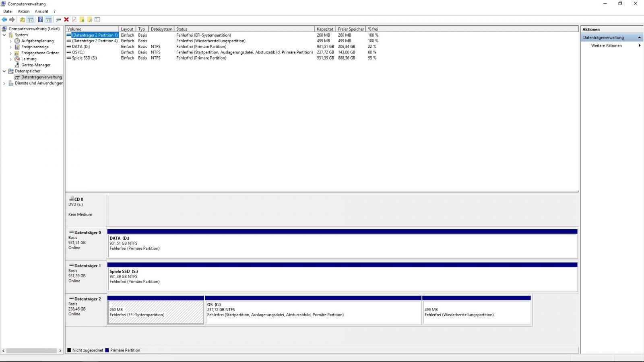Sort by the Kapazität column header
644x362 pixels.
click(x=325, y=29)
